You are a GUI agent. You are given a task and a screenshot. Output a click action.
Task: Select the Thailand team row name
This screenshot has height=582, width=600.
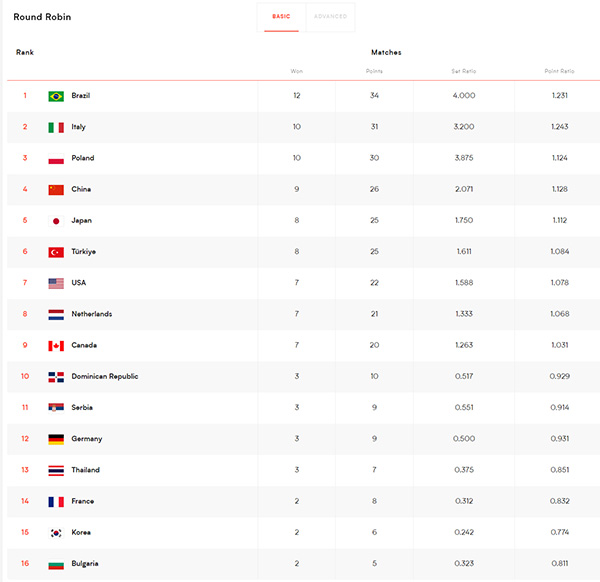[85, 470]
